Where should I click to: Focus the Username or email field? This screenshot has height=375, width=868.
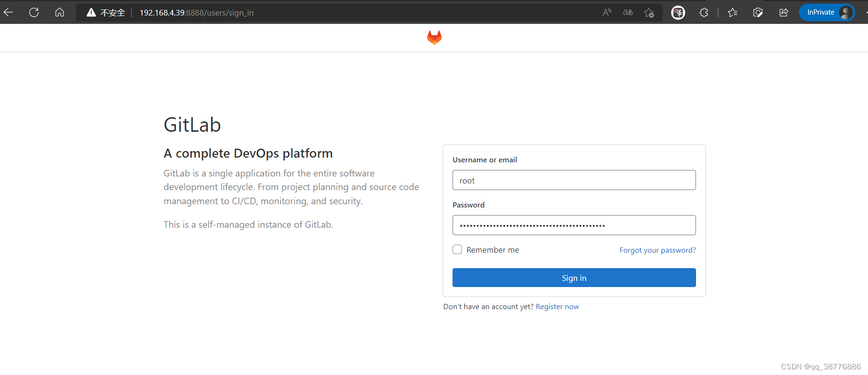coord(574,180)
